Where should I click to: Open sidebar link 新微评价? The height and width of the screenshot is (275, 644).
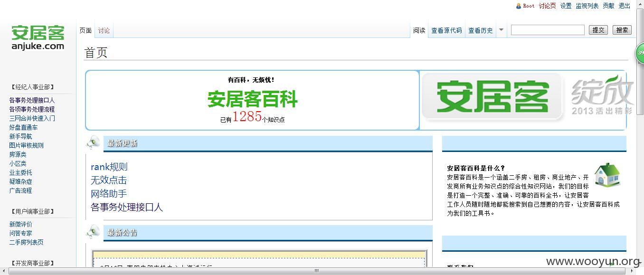[20, 224]
